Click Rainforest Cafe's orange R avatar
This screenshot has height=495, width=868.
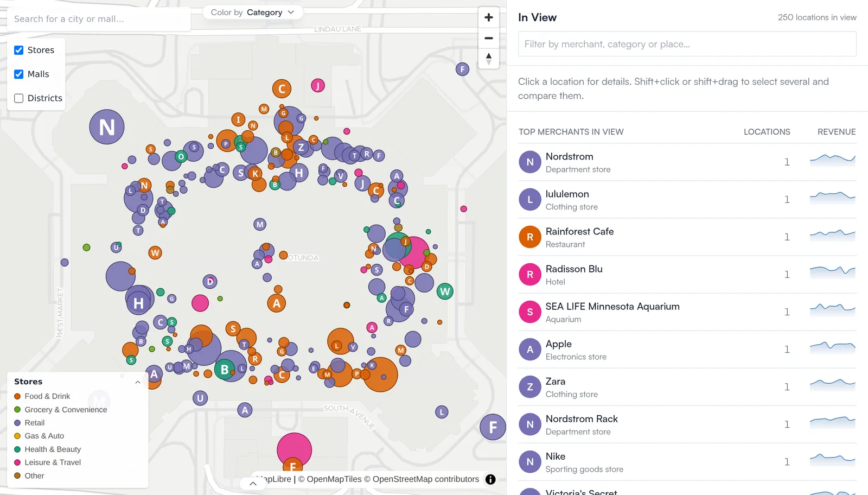click(530, 237)
